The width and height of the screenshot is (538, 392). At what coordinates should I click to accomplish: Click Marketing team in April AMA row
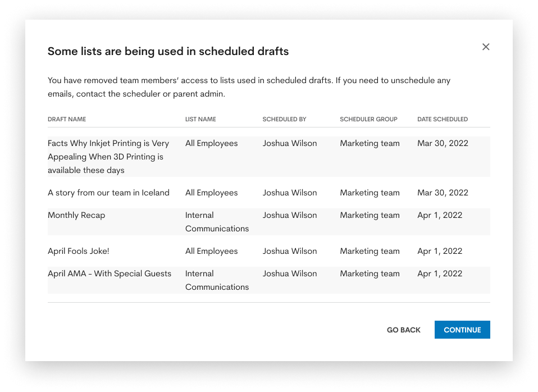(x=370, y=274)
